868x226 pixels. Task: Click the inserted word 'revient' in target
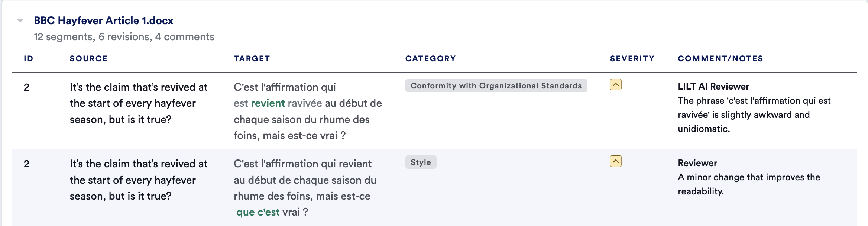(x=268, y=103)
